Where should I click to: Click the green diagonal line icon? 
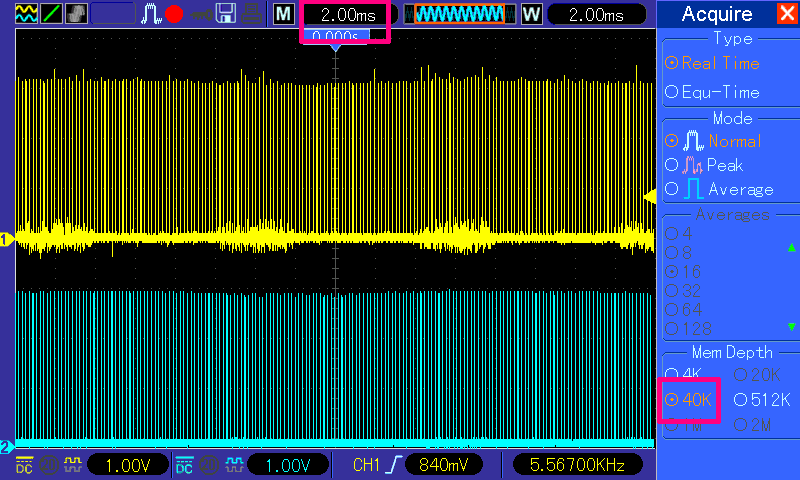tap(51, 14)
